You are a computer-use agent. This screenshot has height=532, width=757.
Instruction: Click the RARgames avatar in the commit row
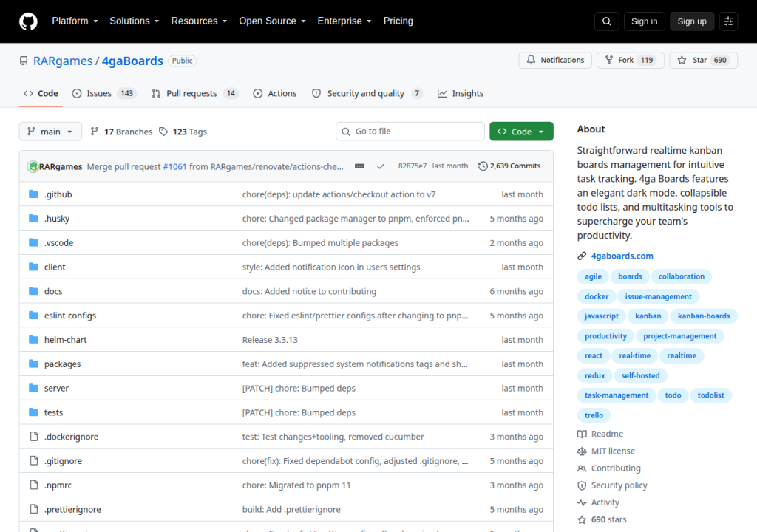pyautogui.click(x=33, y=166)
